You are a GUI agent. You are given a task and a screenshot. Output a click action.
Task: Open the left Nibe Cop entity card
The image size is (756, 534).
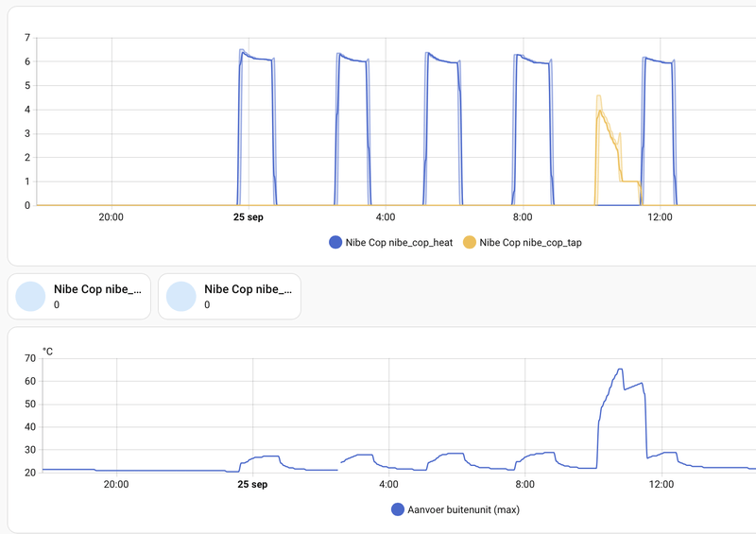pos(79,297)
